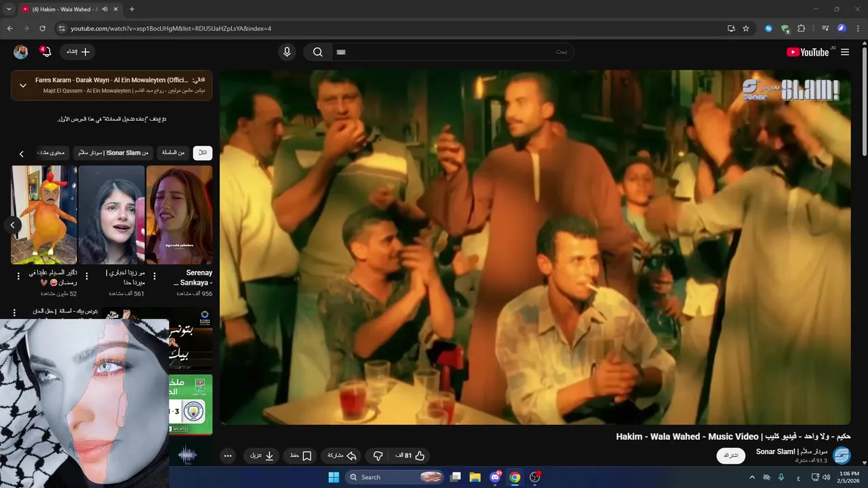The height and width of the screenshot is (488, 868).
Task: Open a new Chrome tab
Action: coord(132,9)
